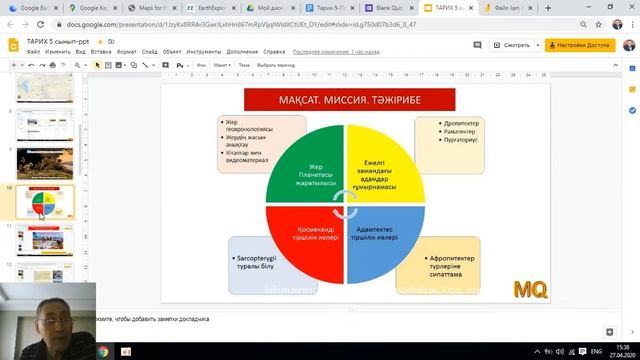Open the input tools Ру button
The image size is (640, 360).
point(180,65)
